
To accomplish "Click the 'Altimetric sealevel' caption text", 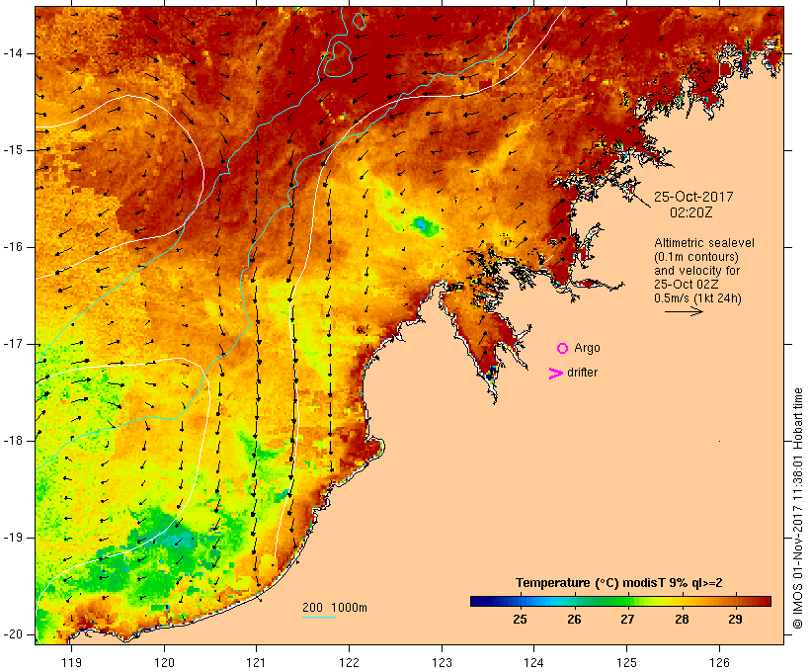I will [704, 243].
